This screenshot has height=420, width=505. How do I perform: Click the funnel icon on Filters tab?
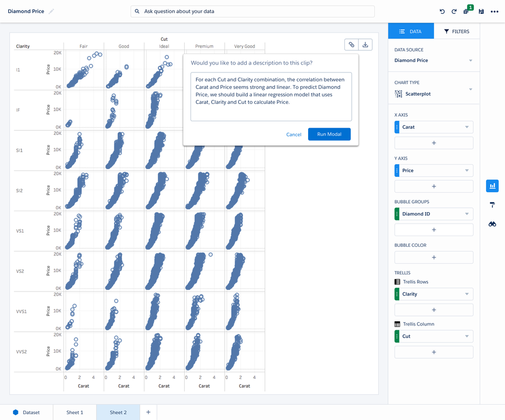coord(446,31)
